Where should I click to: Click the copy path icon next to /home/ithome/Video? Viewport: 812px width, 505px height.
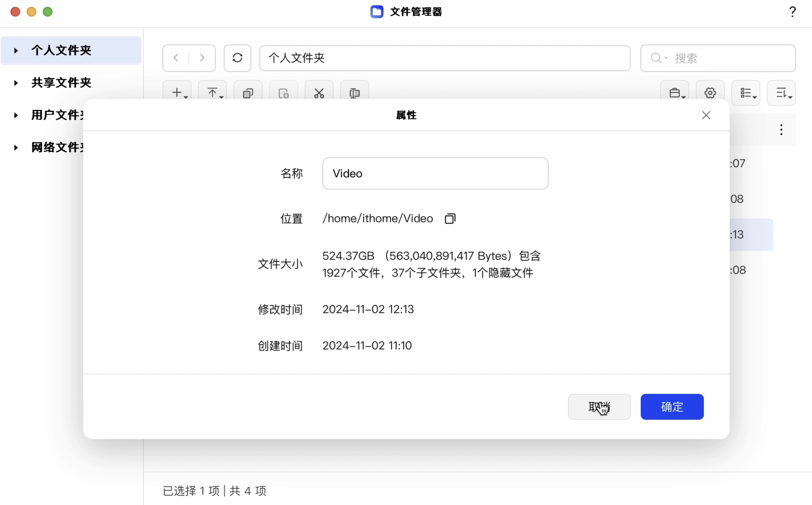coord(450,219)
